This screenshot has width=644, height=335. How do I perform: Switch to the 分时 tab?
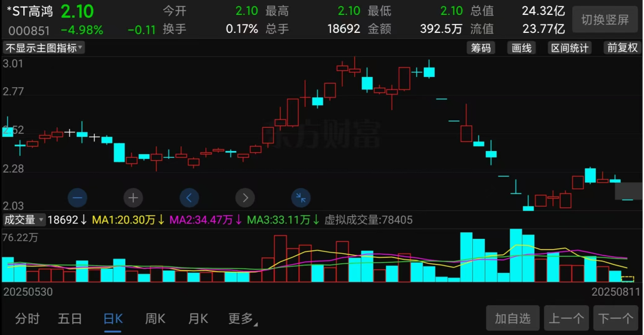click(x=27, y=318)
